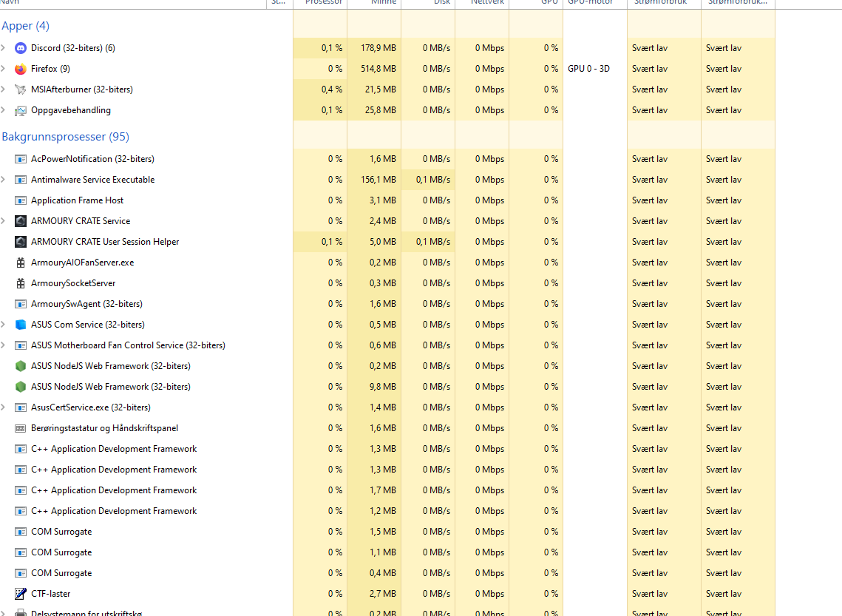The image size is (842, 616).
Task: Click the ArmourySwAgent process icon
Action: 21,304
